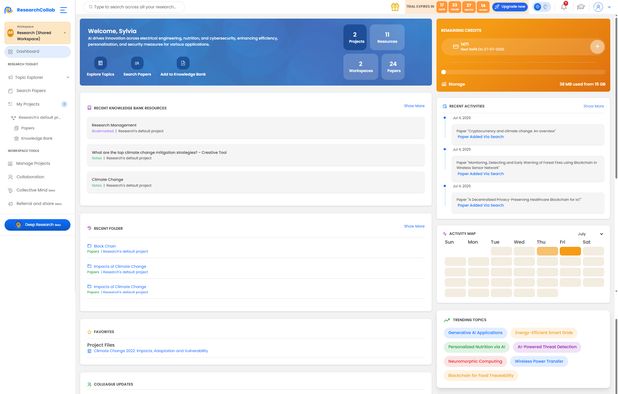Select Research's default project tree item
618x394 pixels.
[x=36, y=118]
